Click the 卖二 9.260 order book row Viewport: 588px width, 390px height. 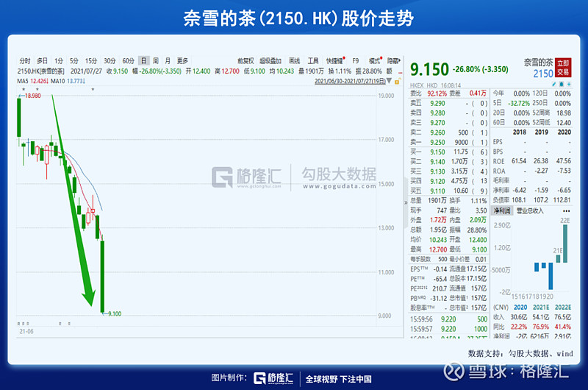pyautogui.click(x=448, y=132)
